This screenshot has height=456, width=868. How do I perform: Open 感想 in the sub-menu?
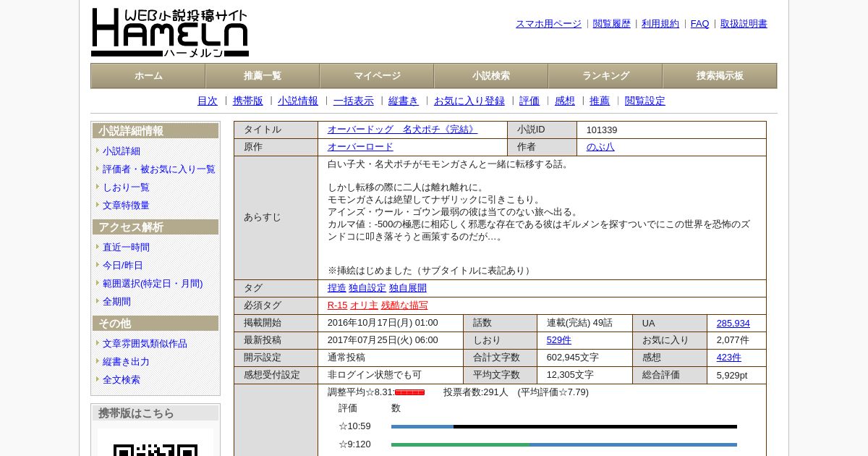click(x=565, y=101)
